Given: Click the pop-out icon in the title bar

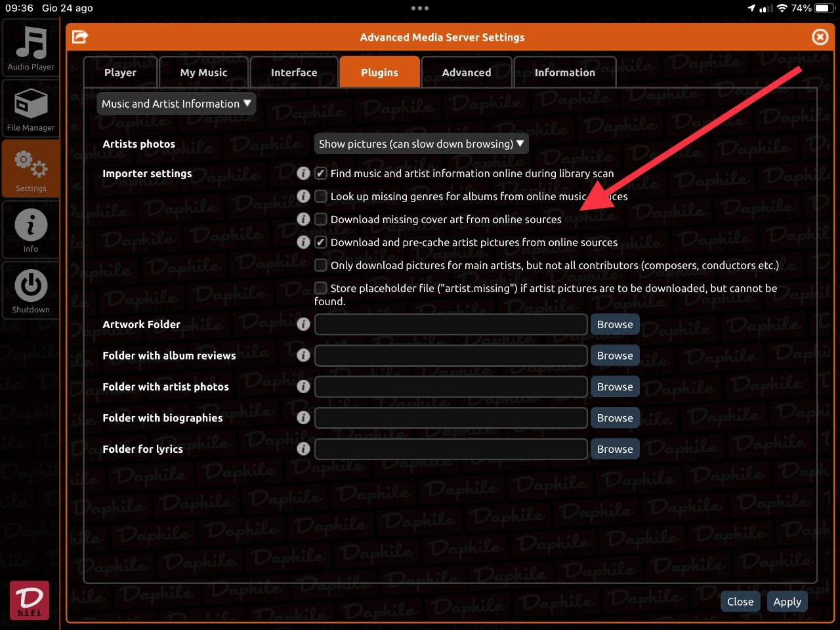Looking at the screenshot, I should pos(80,37).
